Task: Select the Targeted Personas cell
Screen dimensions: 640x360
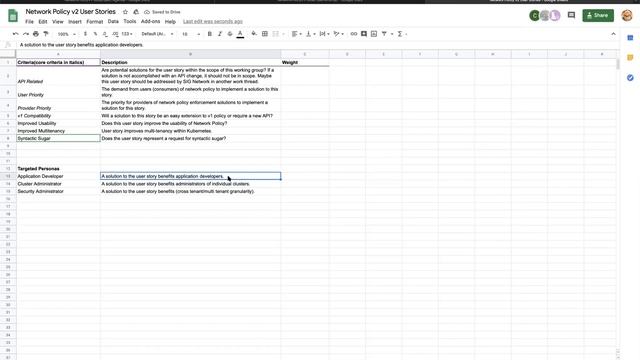Action: pos(58,169)
